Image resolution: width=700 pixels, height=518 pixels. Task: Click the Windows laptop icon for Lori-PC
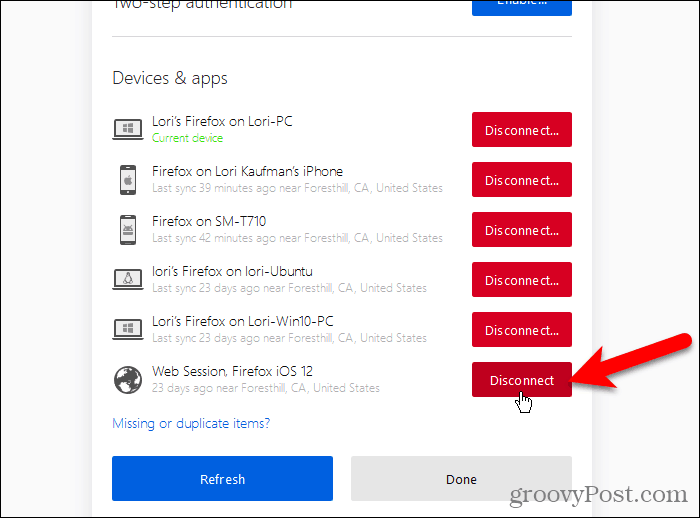tap(128, 130)
